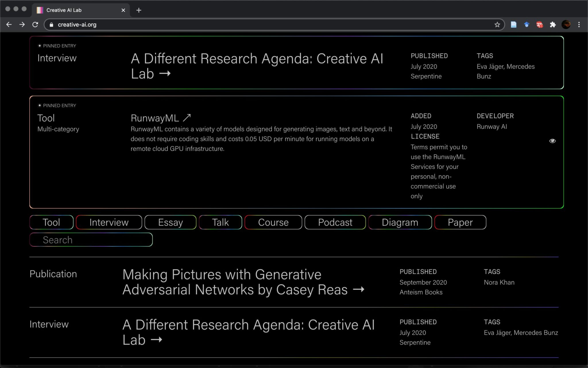Open the Chrome extensions puzzle icon
The height and width of the screenshot is (368, 588).
coord(553,24)
